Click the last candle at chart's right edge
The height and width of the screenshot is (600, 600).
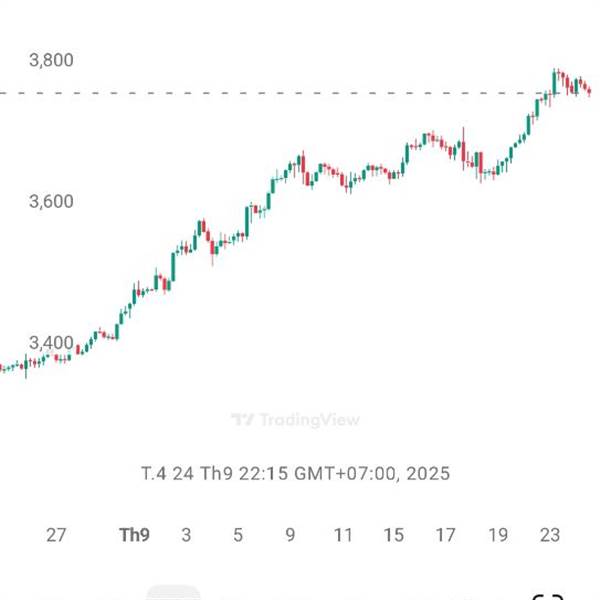point(589,92)
